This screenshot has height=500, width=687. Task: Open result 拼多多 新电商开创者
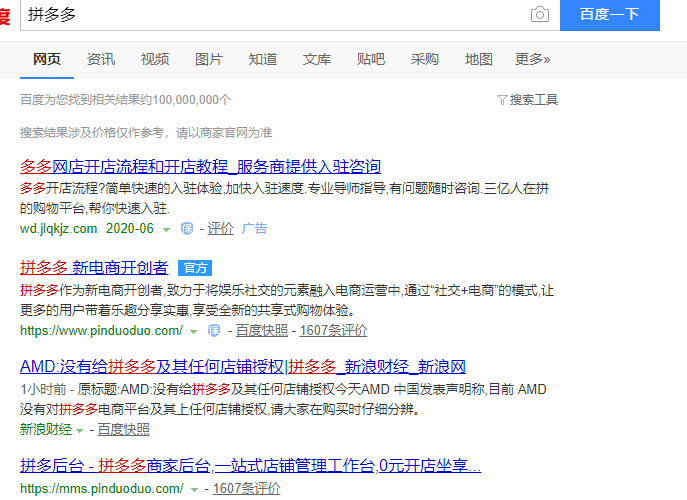[94, 267]
